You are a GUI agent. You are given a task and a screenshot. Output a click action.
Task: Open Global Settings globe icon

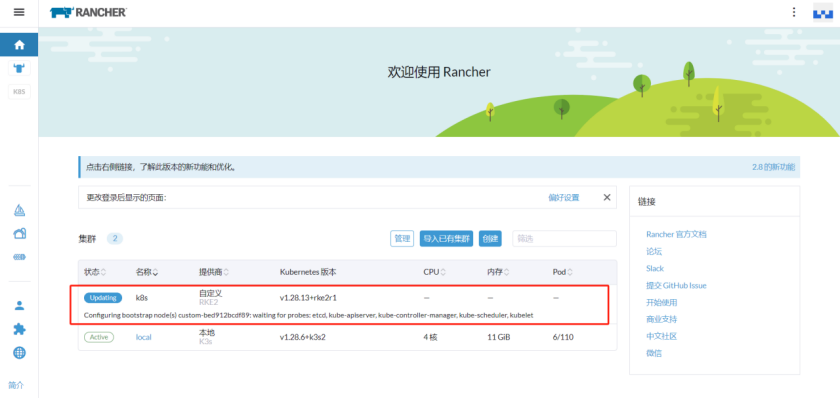coord(19,352)
